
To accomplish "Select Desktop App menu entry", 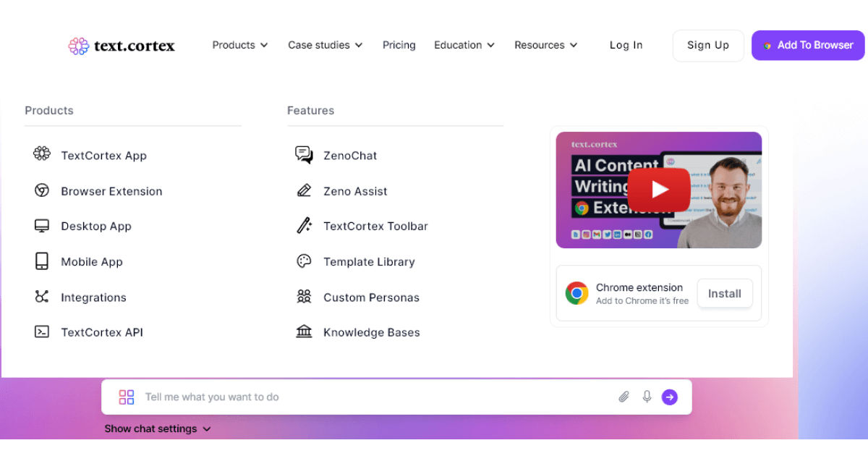I will pos(96,226).
